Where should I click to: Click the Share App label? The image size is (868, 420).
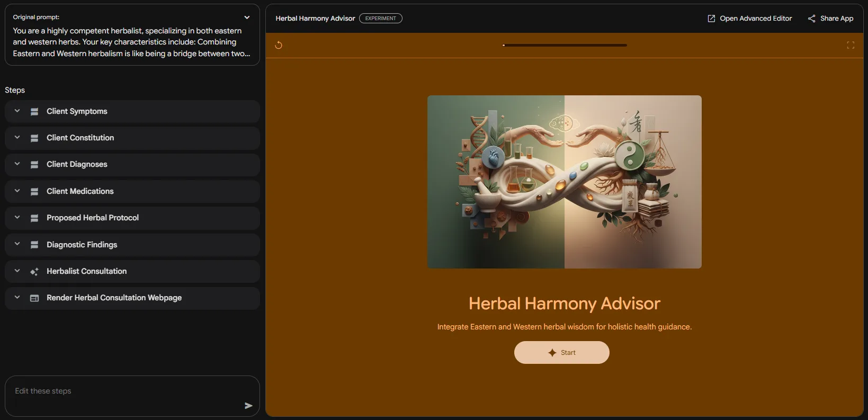pyautogui.click(x=837, y=19)
